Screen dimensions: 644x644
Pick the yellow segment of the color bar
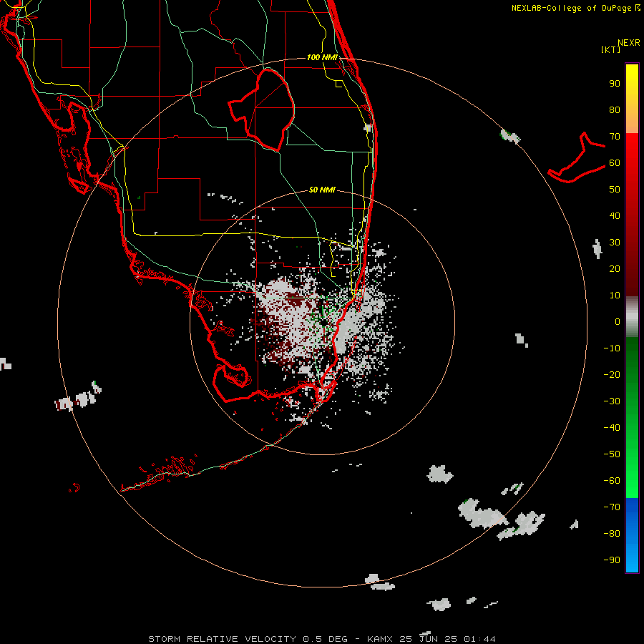tap(632, 99)
